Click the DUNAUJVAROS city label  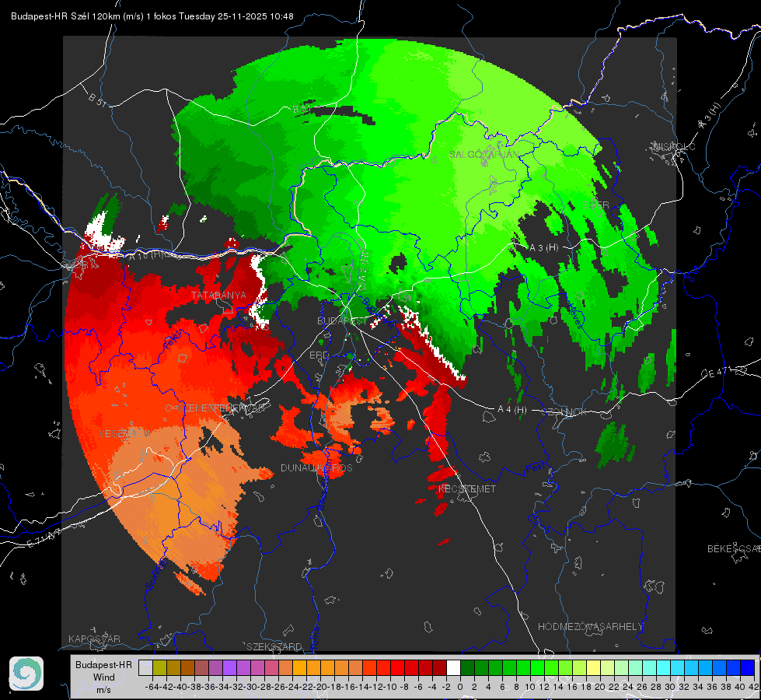[x=316, y=467]
